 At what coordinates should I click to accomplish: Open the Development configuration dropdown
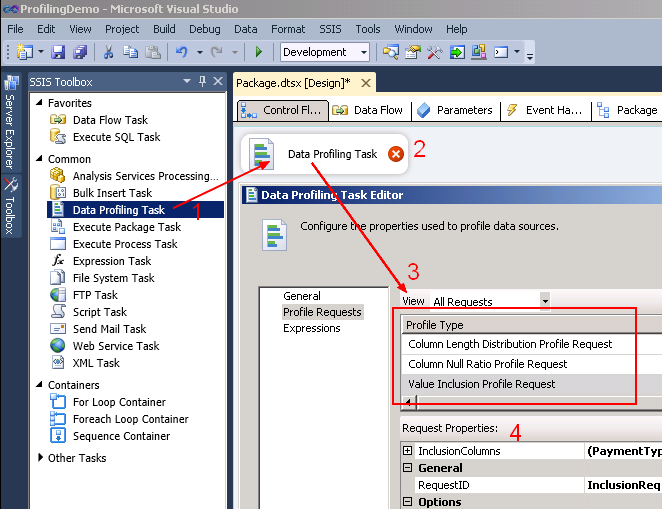click(362, 52)
